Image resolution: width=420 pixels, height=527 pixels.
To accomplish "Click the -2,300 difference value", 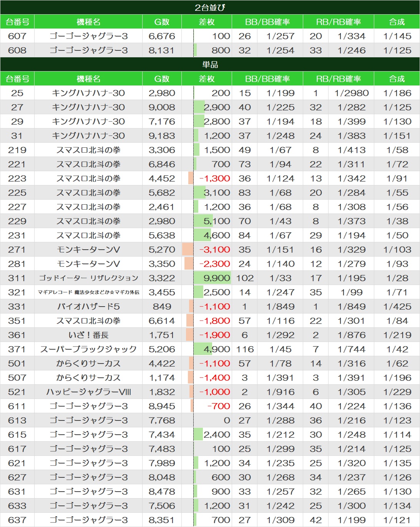I will click(215, 264).
